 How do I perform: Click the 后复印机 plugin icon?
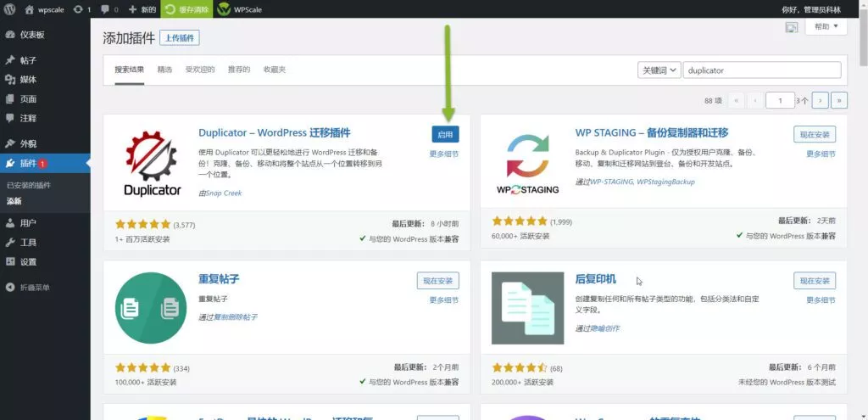(527, 308)
